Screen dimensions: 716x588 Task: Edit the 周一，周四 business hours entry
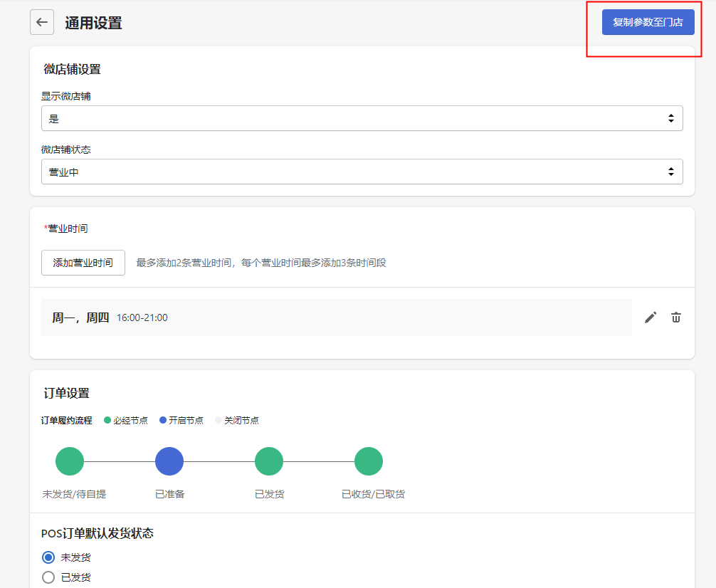(x=651, y=317)
